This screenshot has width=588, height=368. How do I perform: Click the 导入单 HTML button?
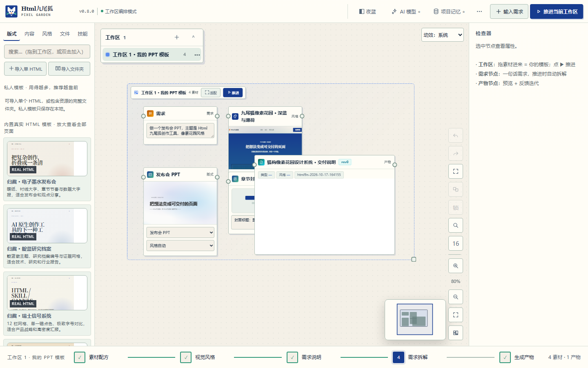(25, 69)
